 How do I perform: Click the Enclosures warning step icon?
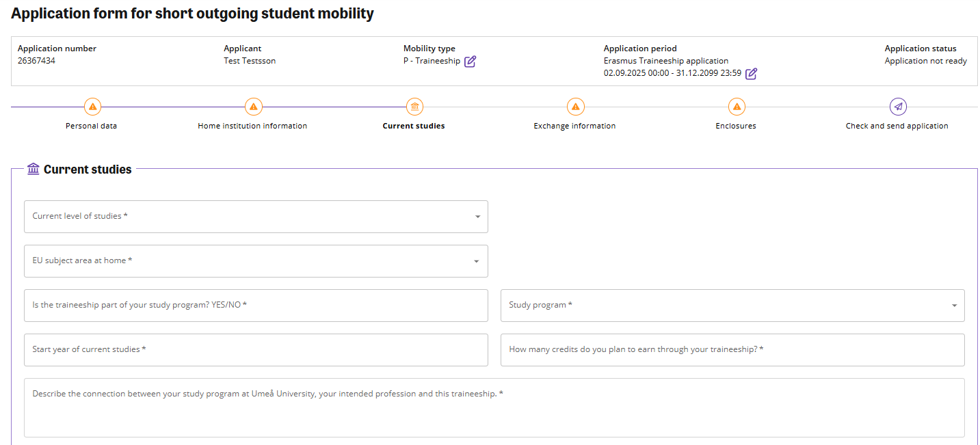pos(736,107)
